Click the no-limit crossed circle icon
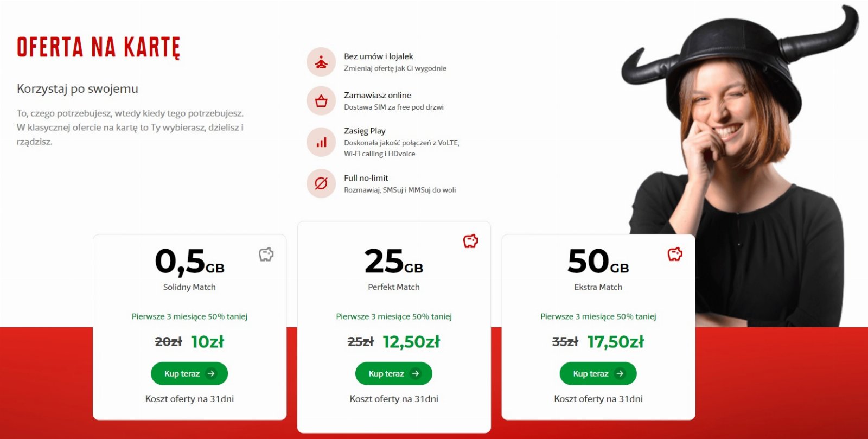This screenshot has height=439, width=868. coord(321,183)
